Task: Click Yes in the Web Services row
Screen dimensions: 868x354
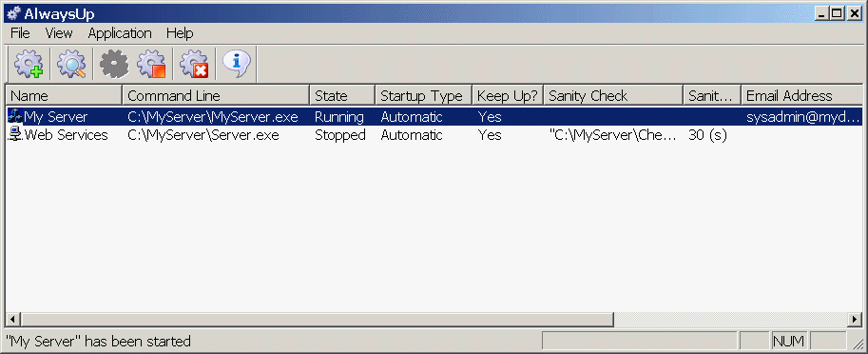Action: (x=490, y=134)
